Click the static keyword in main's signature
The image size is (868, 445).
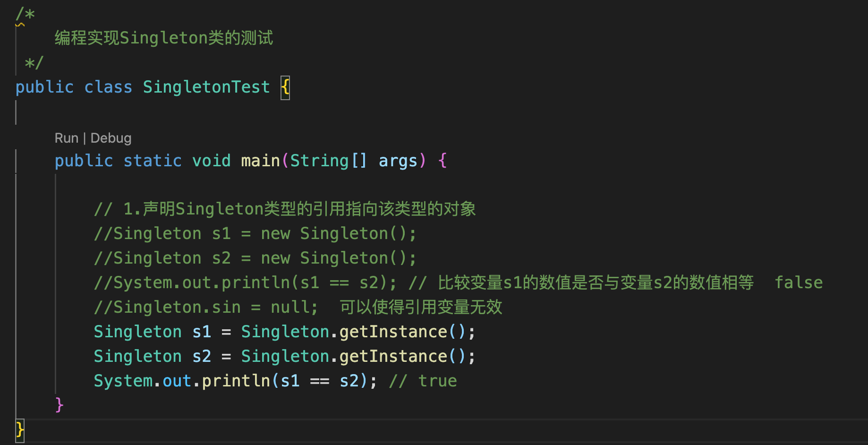pos(152,161)
